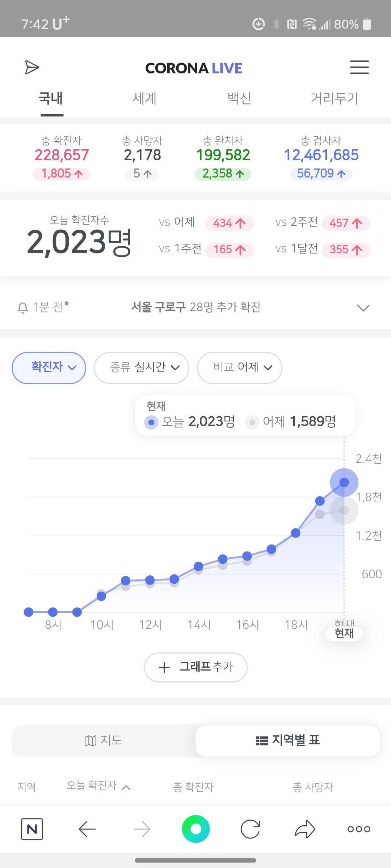
Task: Open the 확진자 dropdown
Action: pos(49,367)
